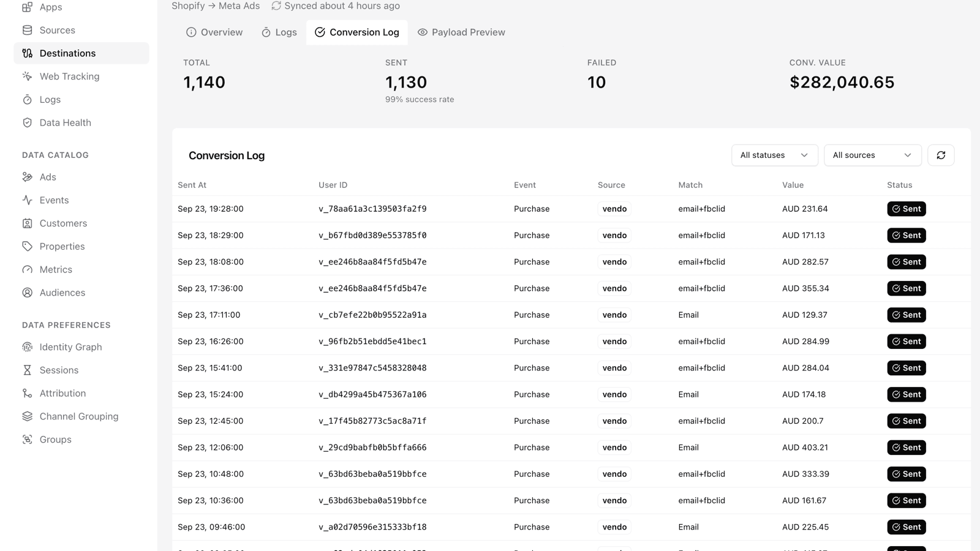Click the Sessions hourglass icon
Image resolution: width=980 pixels, height=551 pixels.
pos(27,370)
